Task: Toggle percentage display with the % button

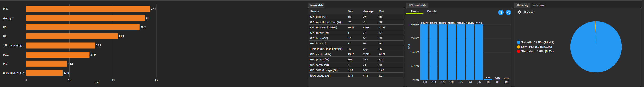Action: [x=501, y=12]
